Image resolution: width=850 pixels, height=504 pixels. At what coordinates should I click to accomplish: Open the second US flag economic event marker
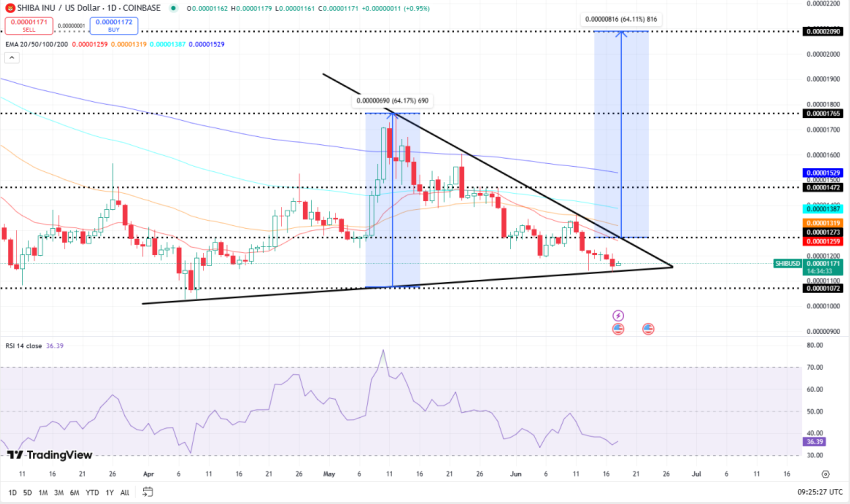coord(648,329)
